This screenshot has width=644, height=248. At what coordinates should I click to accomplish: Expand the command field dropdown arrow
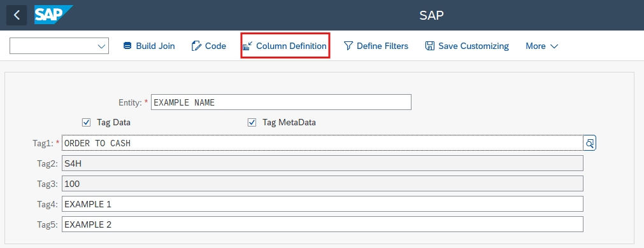(x=101, y=46)
